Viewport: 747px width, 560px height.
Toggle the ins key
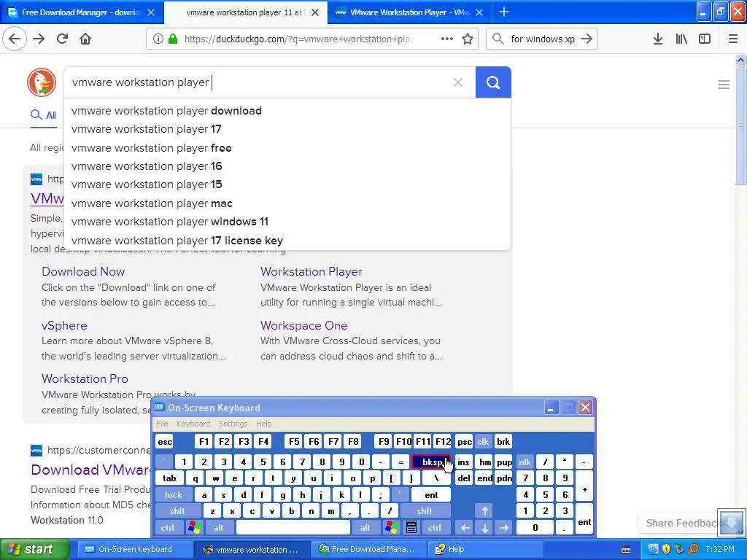(x=463, y=462)
